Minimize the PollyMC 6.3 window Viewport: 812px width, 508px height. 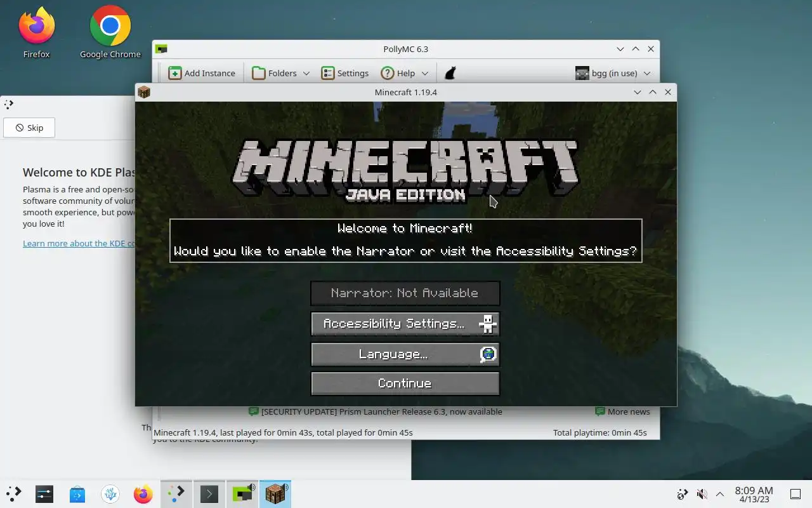coord(620,49)
